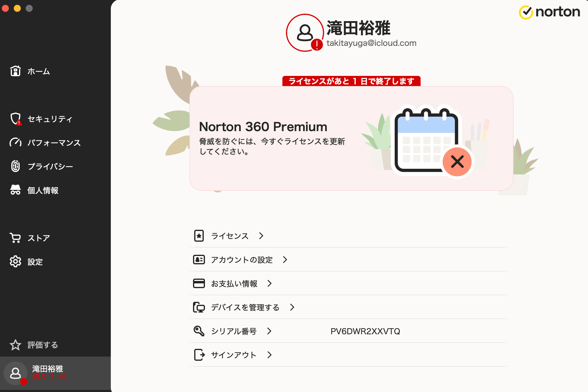
Task: Click serial number PV6DWR2XXVTQ
Action: [365, 331]
